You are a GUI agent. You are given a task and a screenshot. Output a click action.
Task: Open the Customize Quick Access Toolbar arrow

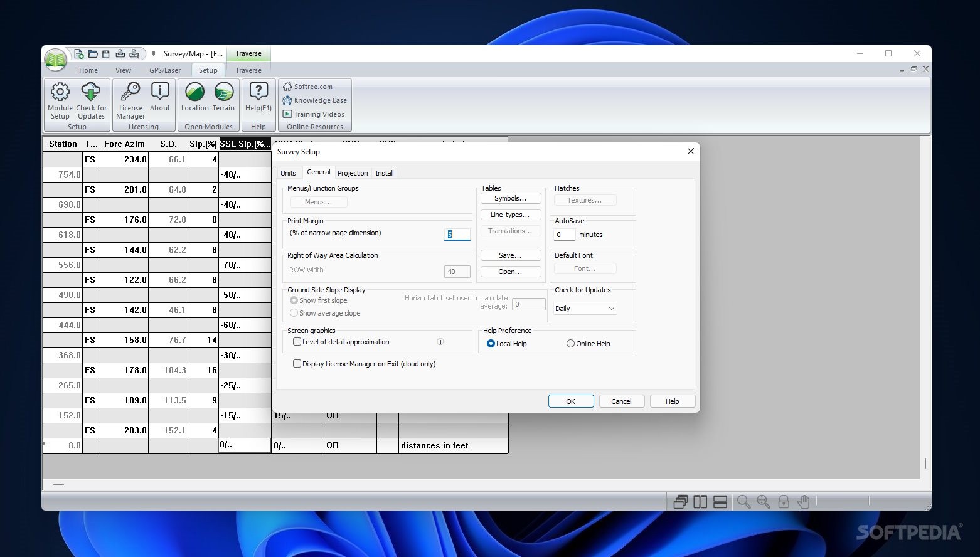coord(153,54)
